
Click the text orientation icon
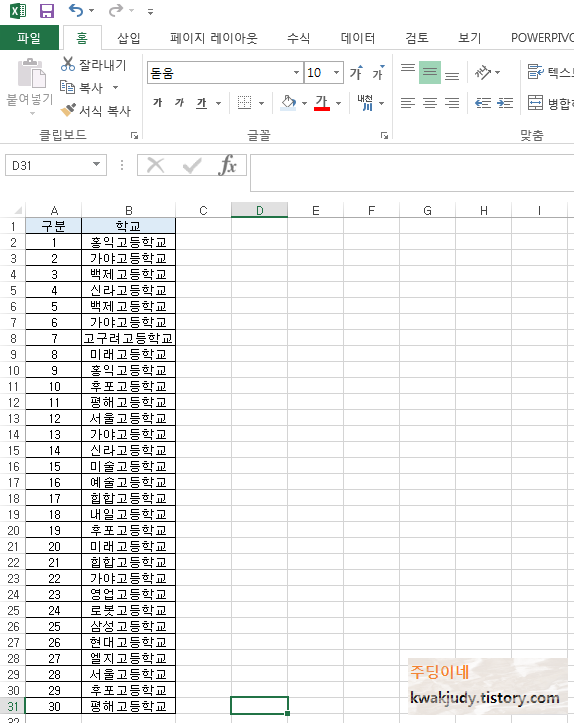(x=483, y=72)
